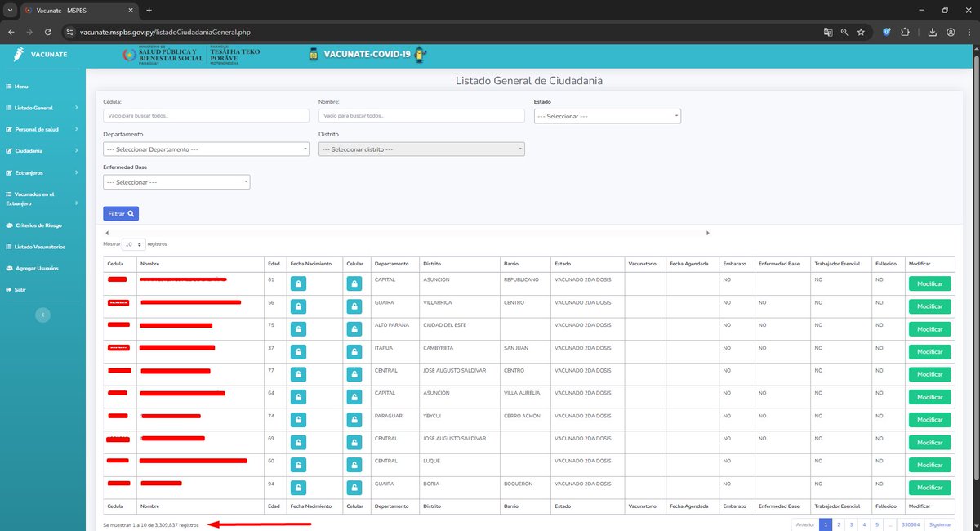Click the Cédula search input field

tap(206, 116)
